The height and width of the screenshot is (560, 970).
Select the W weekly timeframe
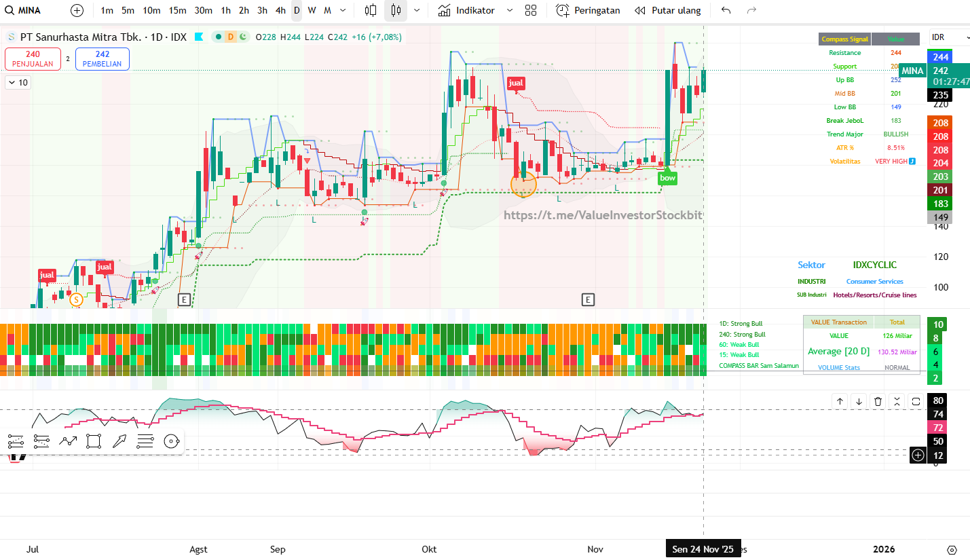[x=312, y=10]
